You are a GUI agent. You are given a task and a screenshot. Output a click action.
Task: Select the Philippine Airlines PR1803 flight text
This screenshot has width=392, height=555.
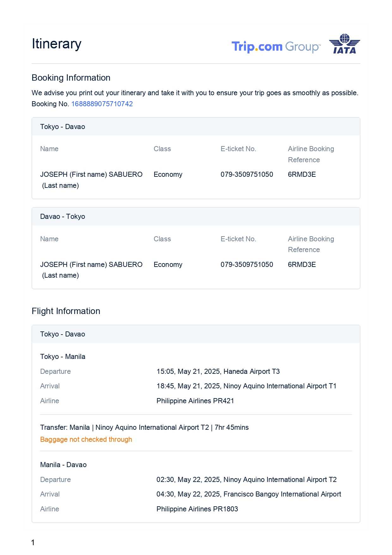pyautogui.click(x=197, y=509)
